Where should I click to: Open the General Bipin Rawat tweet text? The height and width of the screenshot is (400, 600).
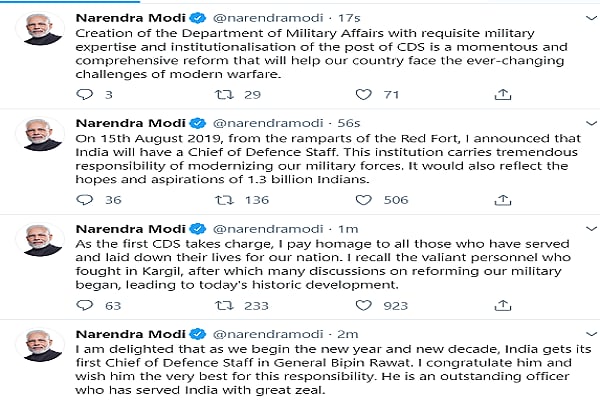tap(333, 369)
